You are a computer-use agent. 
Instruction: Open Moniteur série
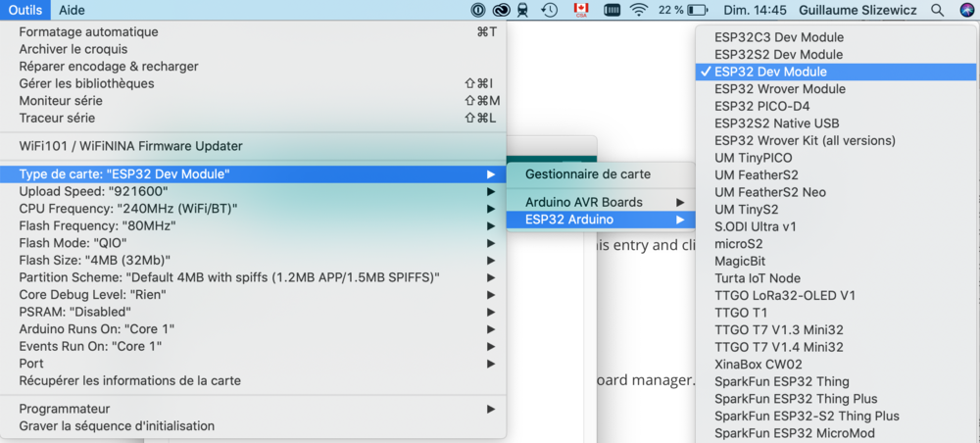pos(253,101)
